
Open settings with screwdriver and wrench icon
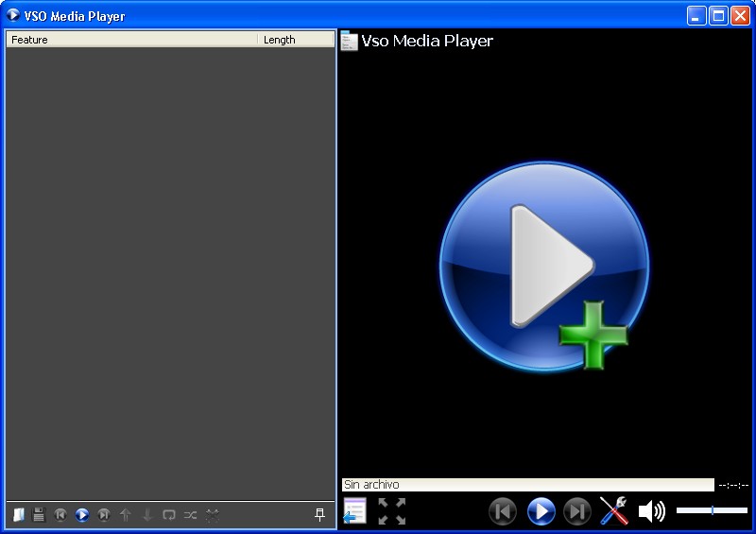coord(613,511)
